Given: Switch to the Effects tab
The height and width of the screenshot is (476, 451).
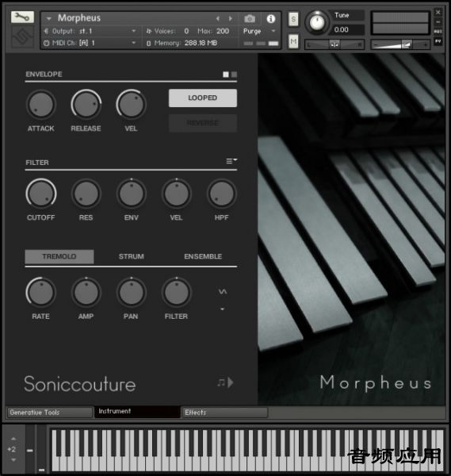Looking at the screenshot, I should (x=225, y=413).
